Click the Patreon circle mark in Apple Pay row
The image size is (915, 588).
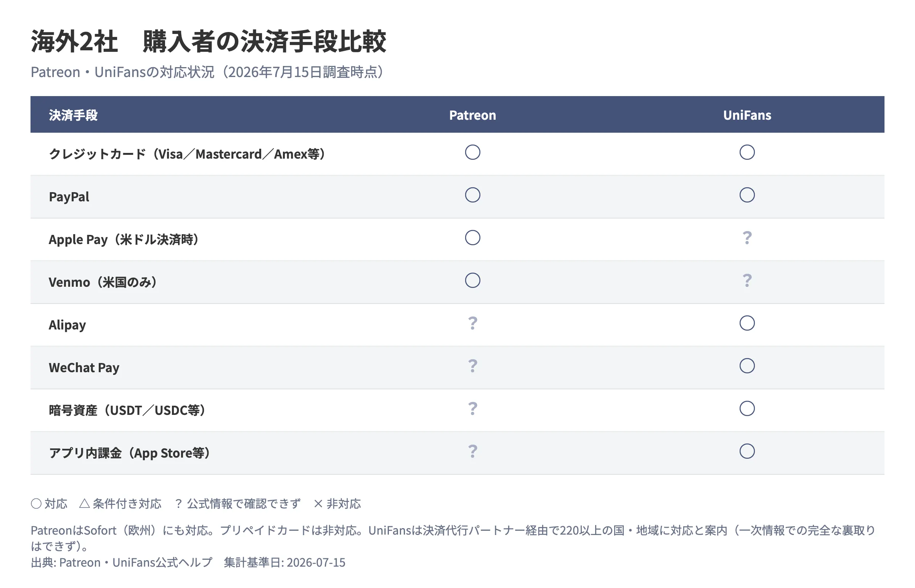[473, 238]
